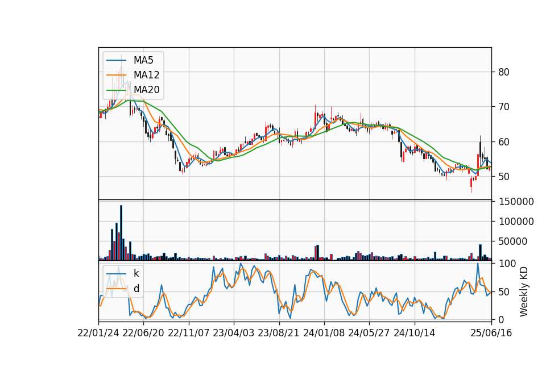The width and height of the screenshot is (546, 392).
Task: Click the MA20 legend label
Action: (146, 90)
